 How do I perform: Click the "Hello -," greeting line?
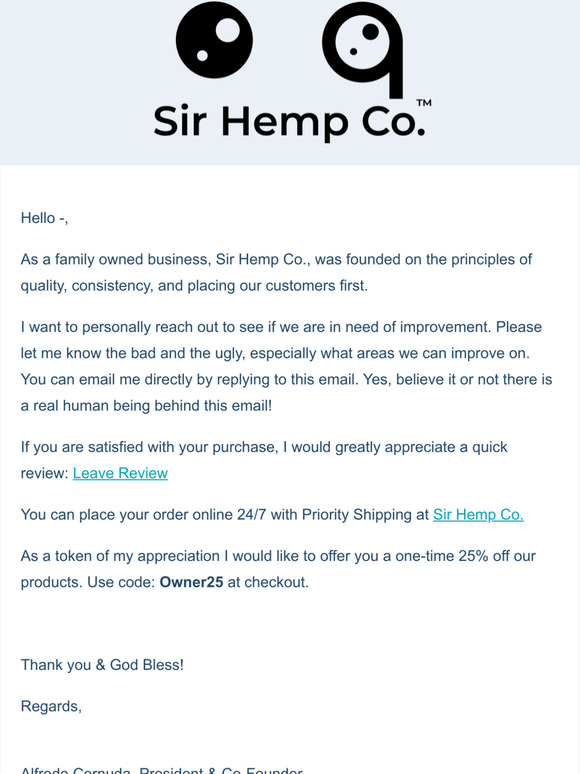click(x=44, y=218)
